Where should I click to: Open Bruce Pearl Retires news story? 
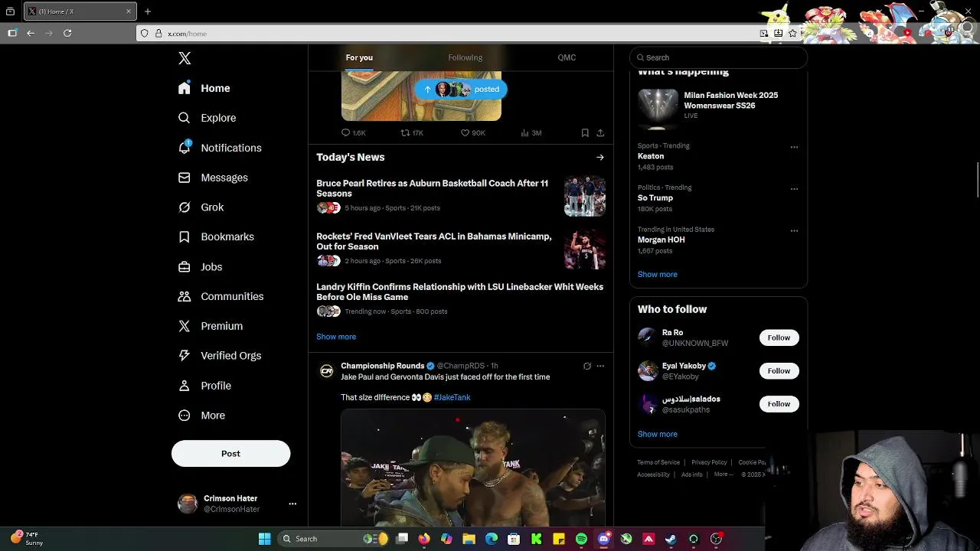432,188
